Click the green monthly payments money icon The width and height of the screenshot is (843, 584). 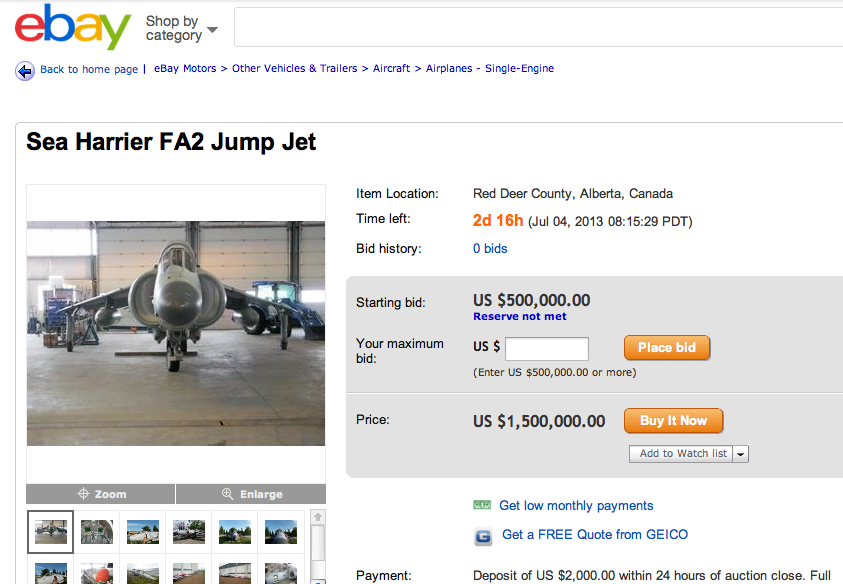point(482,506)
